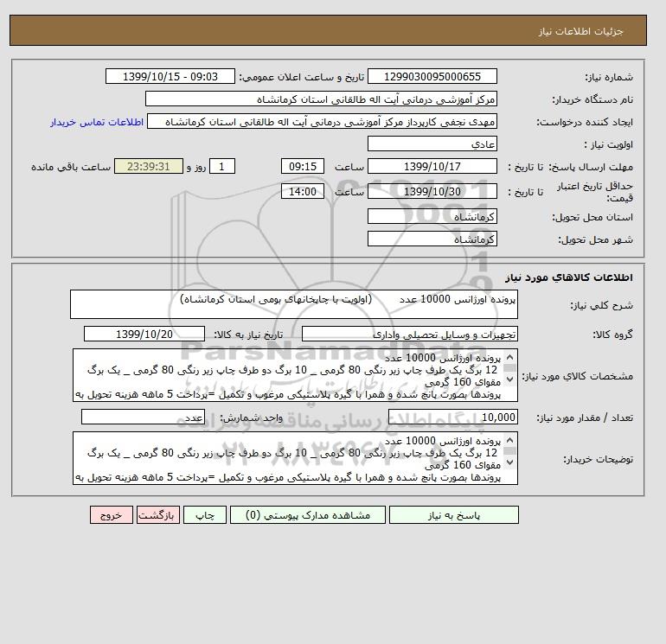Viewport: 666px width, 644px height.
Task: Click the ساعت باقی مانده label
Action: (71, 167)
